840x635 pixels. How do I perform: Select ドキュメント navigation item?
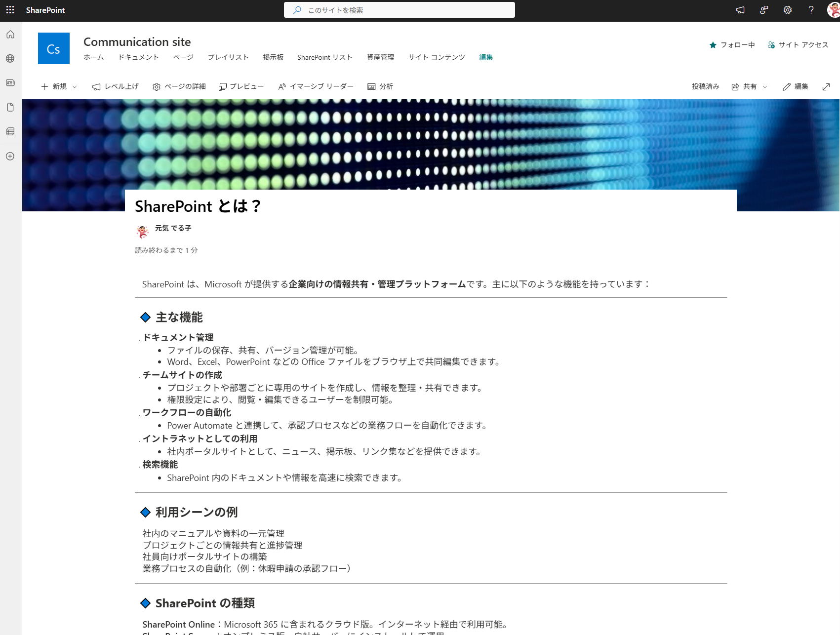[x=138, y=57]
